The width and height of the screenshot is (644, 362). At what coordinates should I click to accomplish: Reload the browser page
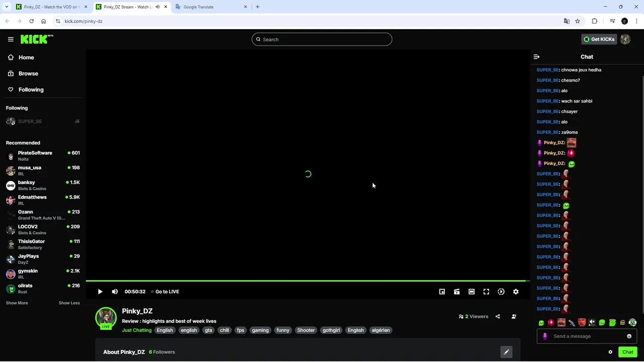(x=31, y=21)
